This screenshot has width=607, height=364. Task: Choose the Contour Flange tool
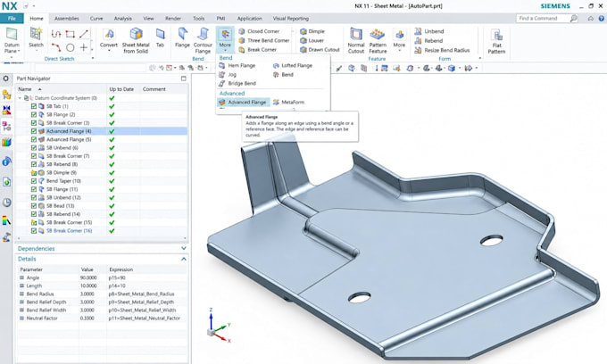tap(203, 41)
